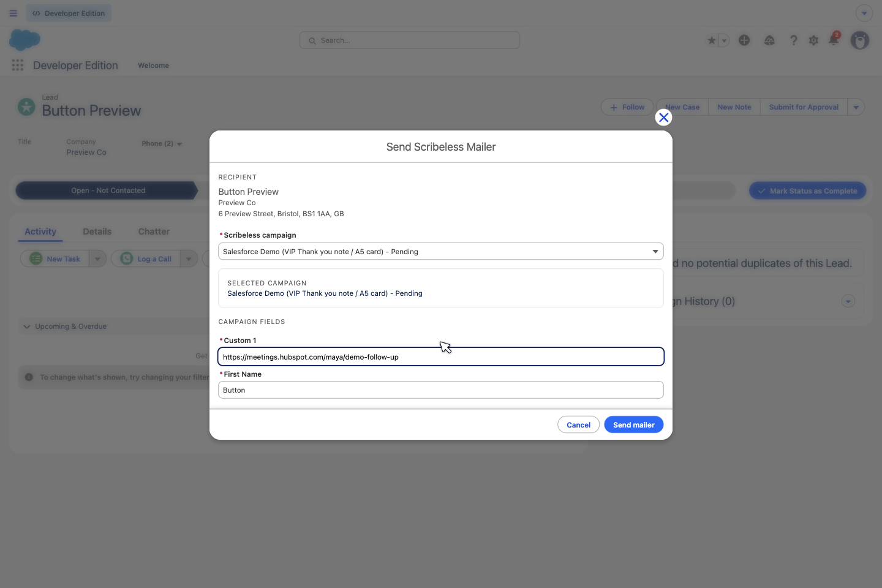
Task: Click the "Button Preview" recipient name
Action: (x=248, y=192)
